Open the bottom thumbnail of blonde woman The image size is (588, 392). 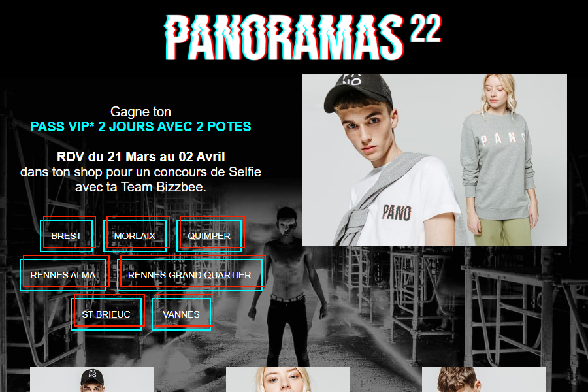coord(287,379)
